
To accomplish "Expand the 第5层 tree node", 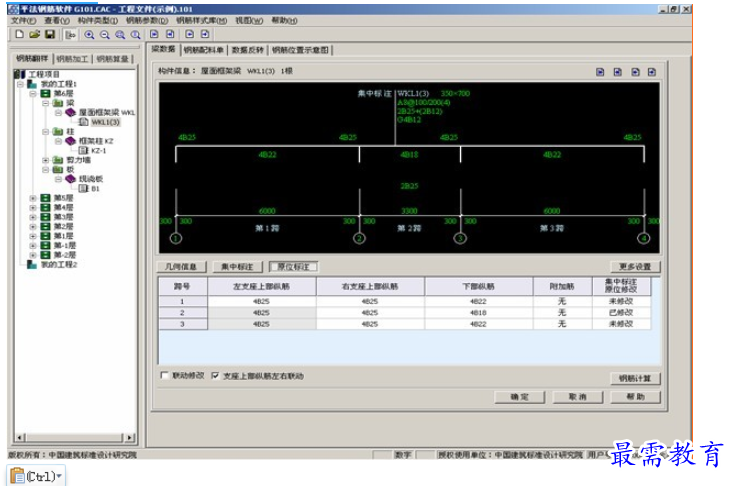I will pos(33,198).
